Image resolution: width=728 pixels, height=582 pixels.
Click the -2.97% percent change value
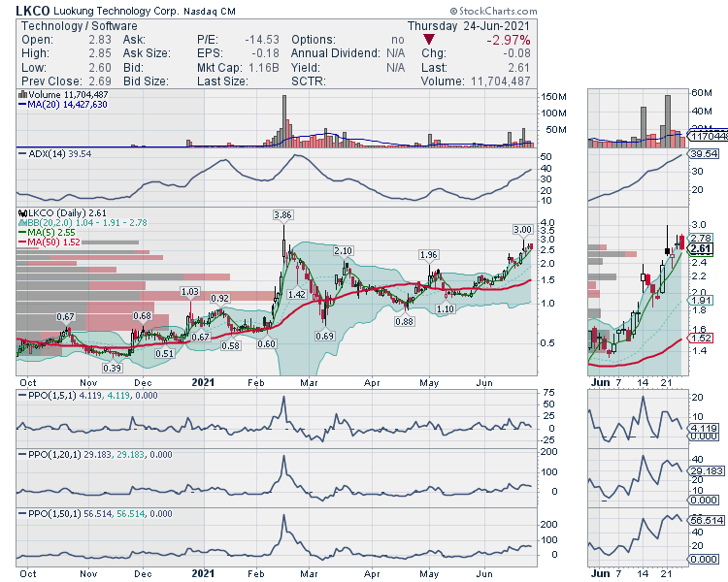pos(509,40)
